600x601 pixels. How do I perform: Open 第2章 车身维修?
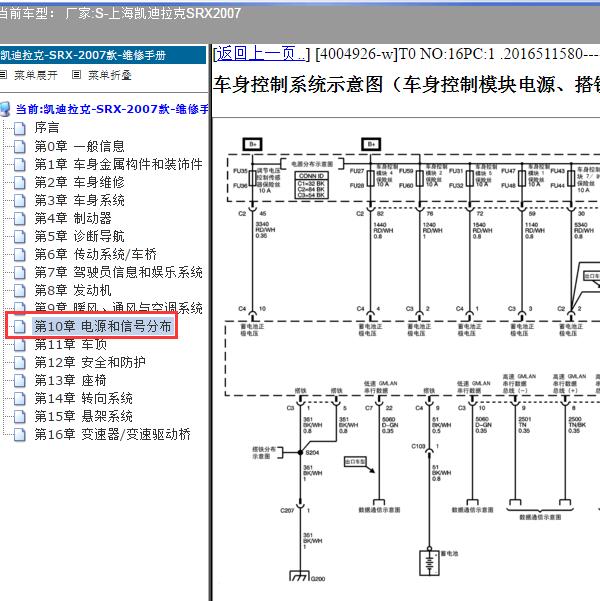pyautogui.click(x=79, y=182)
